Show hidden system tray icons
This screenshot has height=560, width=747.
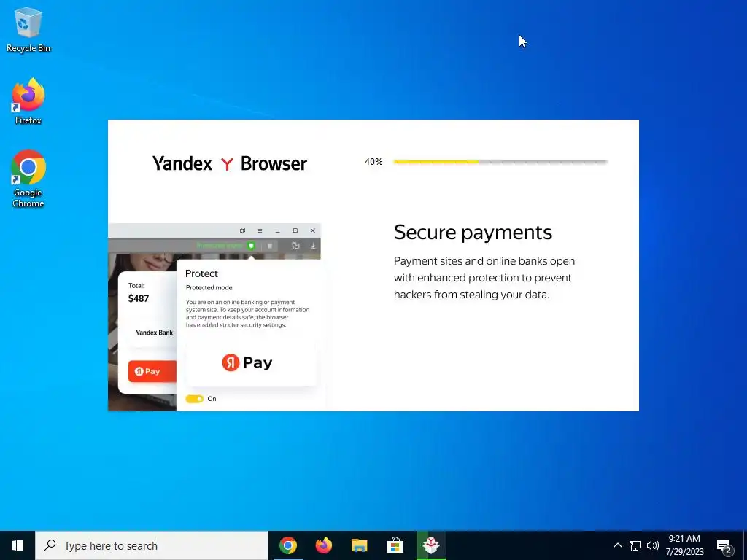click(617, 545)
